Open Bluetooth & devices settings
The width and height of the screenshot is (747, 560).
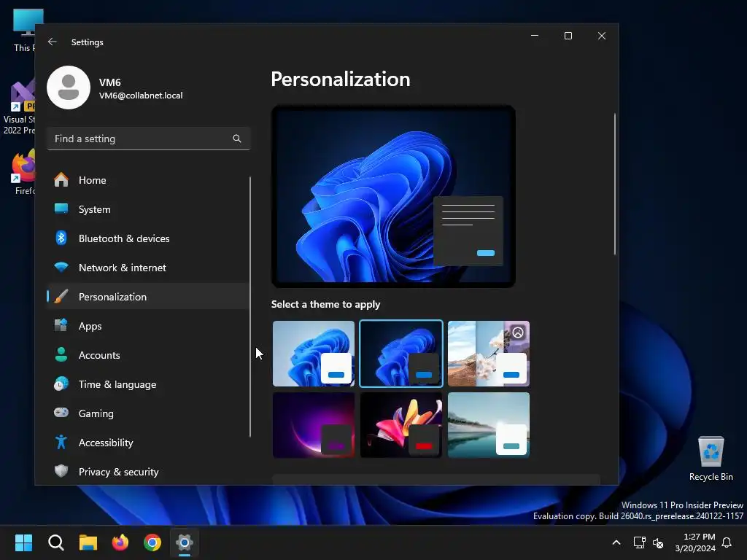(147, 238)
